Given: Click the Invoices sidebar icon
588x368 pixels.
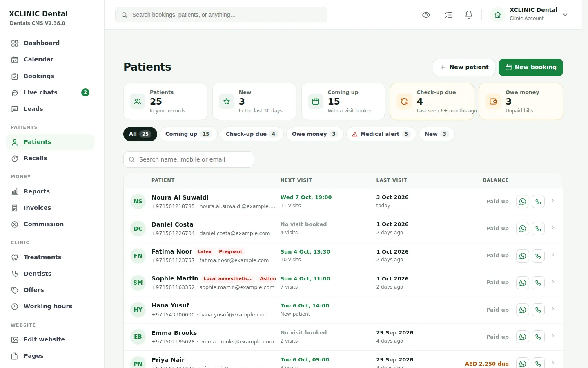Looking at the screenshot, I should pos(15,208).
